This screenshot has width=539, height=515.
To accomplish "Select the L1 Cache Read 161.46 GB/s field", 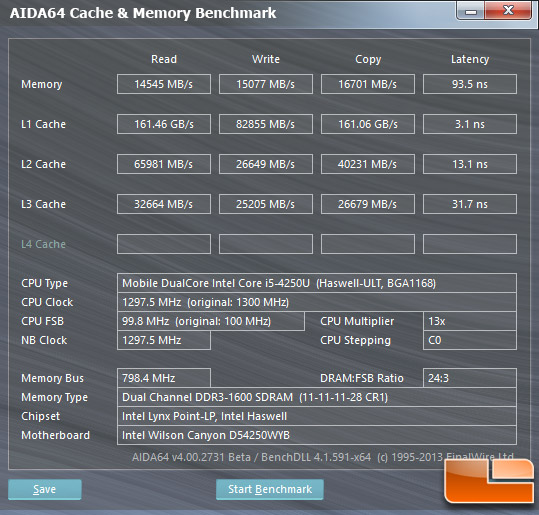I will 164,124.
